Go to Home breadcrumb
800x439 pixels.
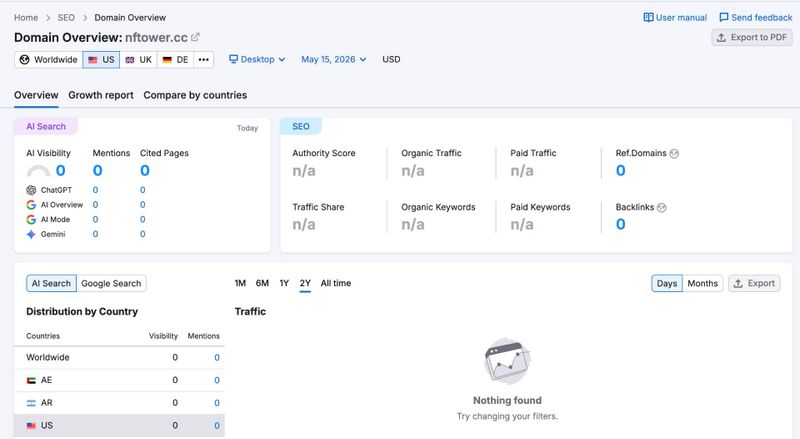click(x=26, y=17)
